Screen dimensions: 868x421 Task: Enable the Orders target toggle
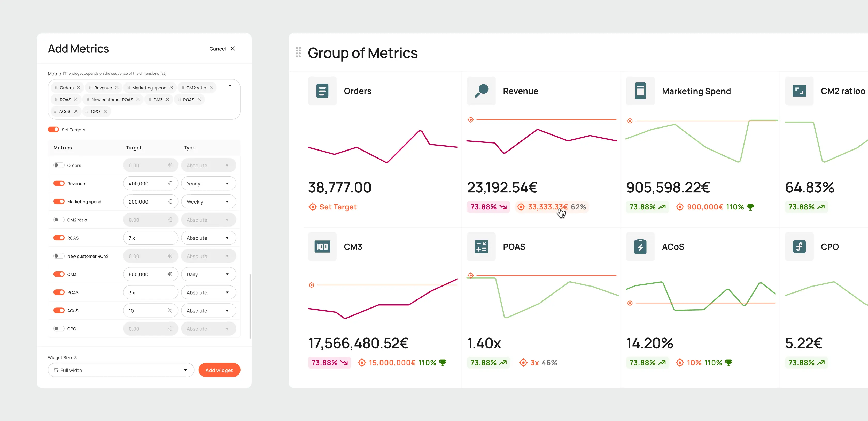(x=59, y=165)
